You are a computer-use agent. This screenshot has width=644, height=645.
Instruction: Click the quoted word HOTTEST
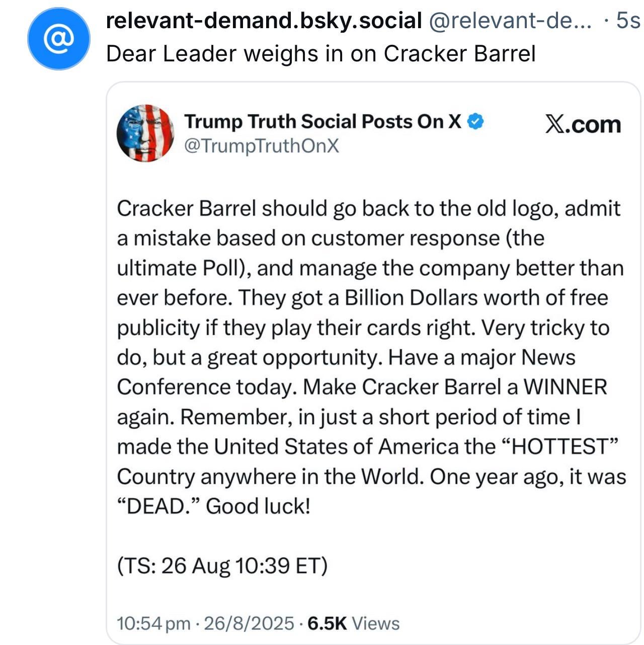560,446
